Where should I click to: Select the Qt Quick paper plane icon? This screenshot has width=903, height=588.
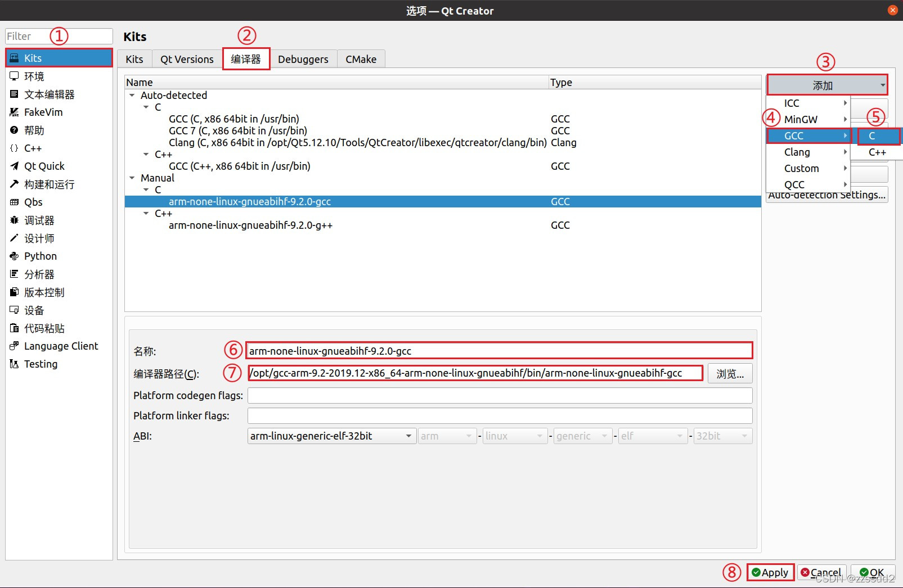[x=14, y=166]
